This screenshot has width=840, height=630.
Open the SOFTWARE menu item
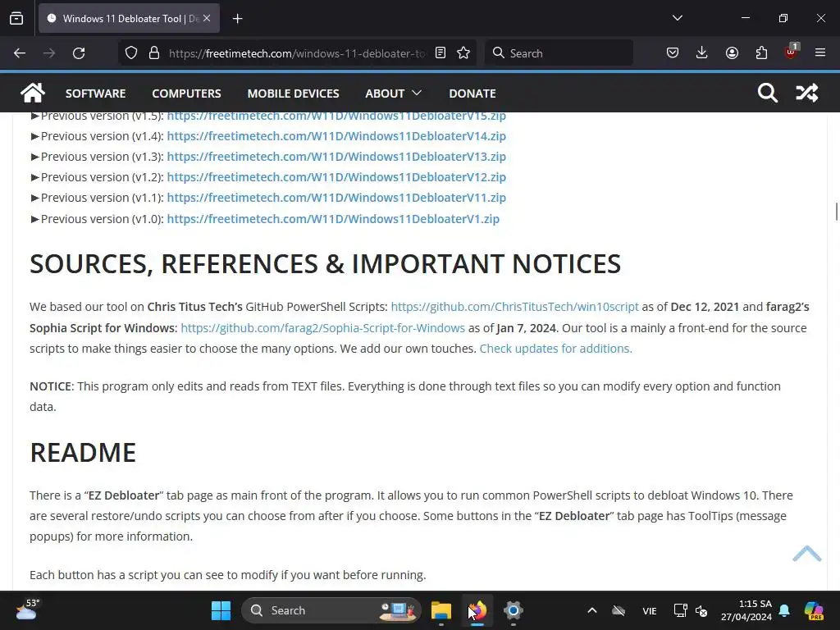[x=95, y=94]
